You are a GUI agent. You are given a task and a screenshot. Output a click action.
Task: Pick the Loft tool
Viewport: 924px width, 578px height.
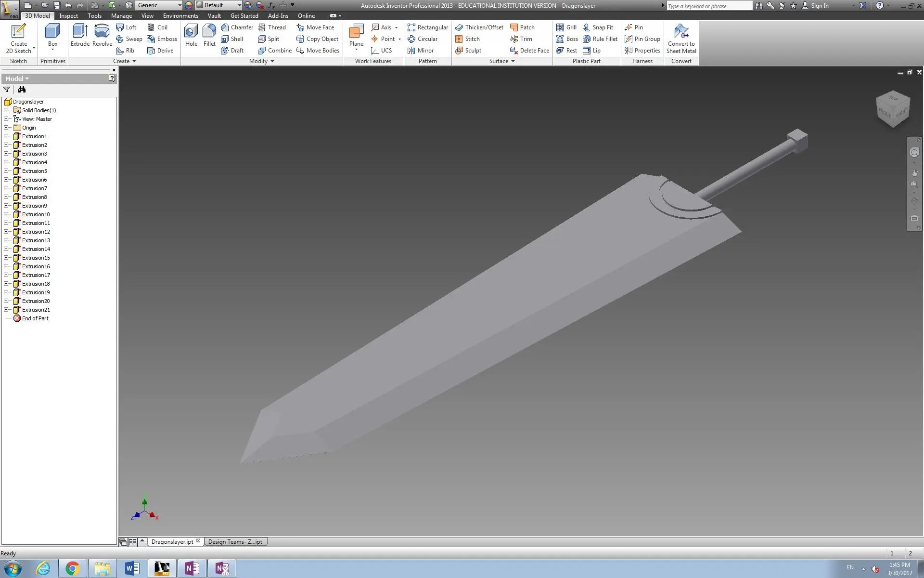(126, 27)
